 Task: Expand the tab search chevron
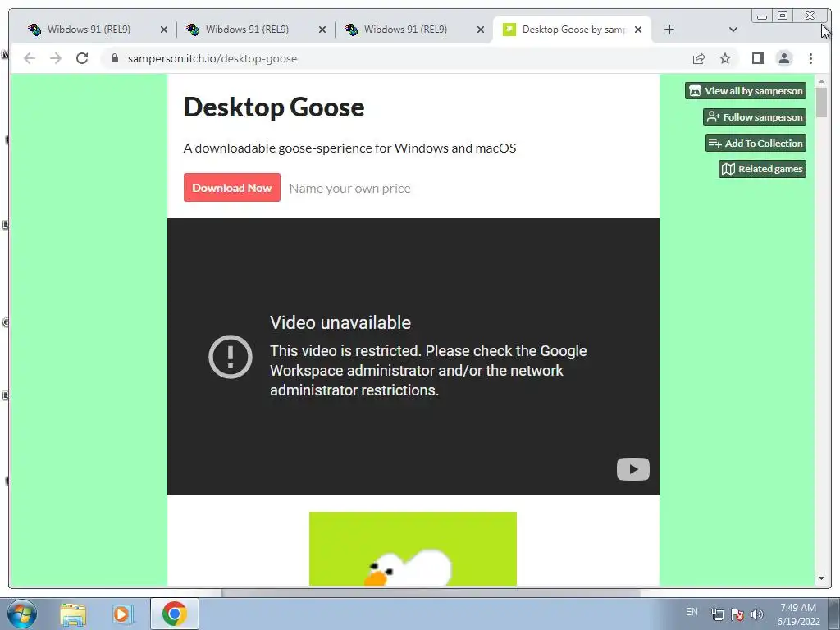pos(733,30)
